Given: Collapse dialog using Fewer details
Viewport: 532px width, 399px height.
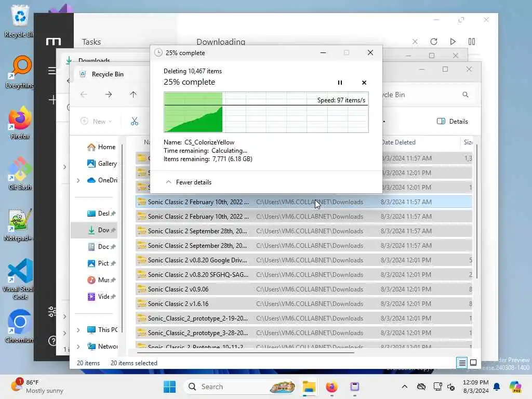Looking at the screenshot, I should (189, 182).
